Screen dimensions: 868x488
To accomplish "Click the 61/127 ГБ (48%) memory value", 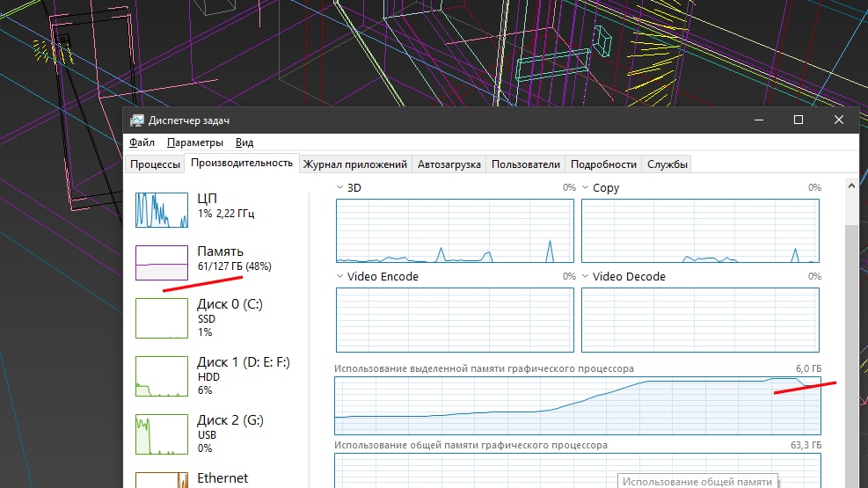I will pos(235,266).
